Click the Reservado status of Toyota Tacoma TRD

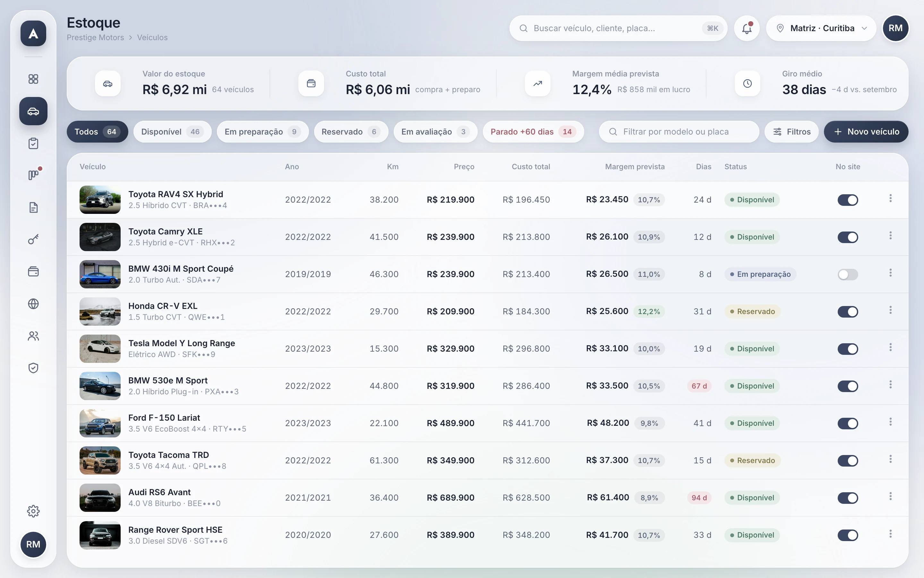tap(752, 461)
